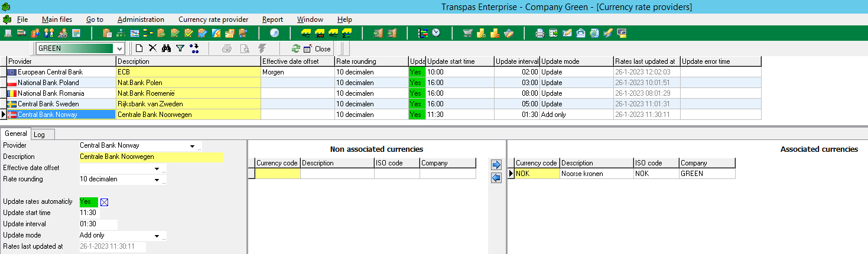Move currency to non associated with left arrow
Image resolution: width=868 pixels, height=254 pixels.
coord(496,178)
